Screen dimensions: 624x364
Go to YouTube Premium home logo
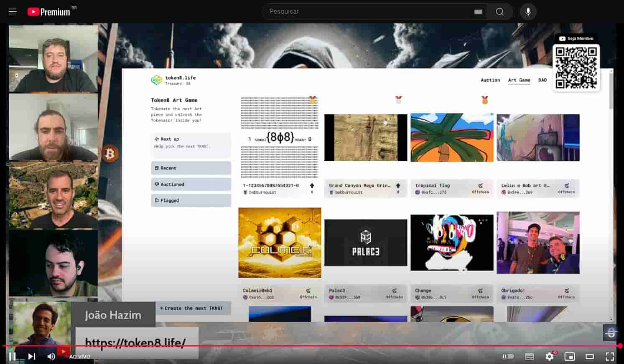[49, 12]
